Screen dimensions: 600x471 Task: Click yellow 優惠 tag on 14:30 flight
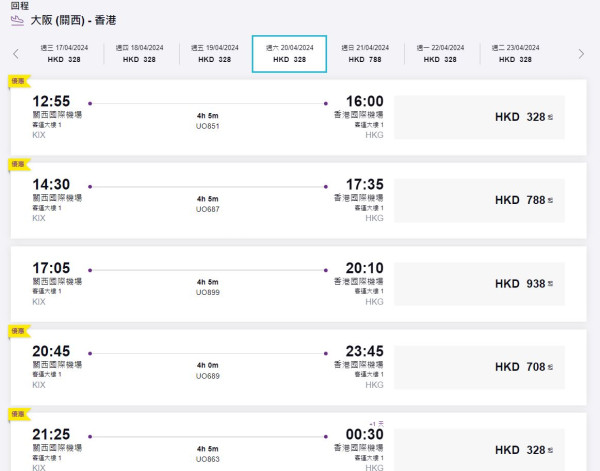pos(18,163)
